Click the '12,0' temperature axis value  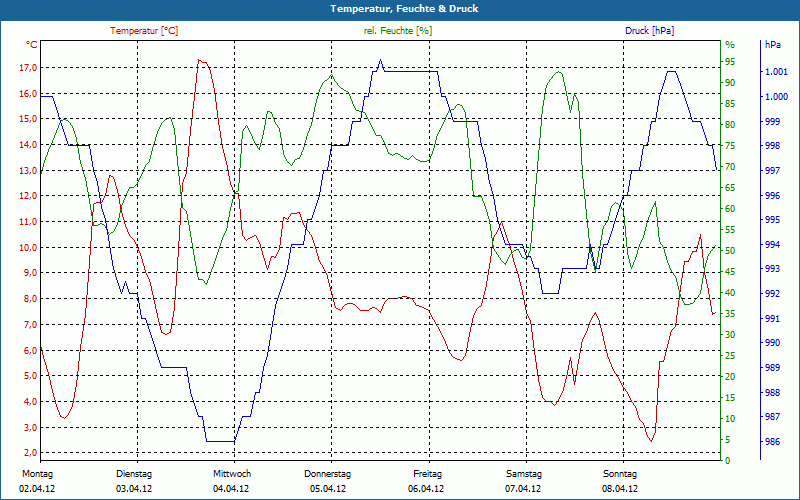[28, 196]
